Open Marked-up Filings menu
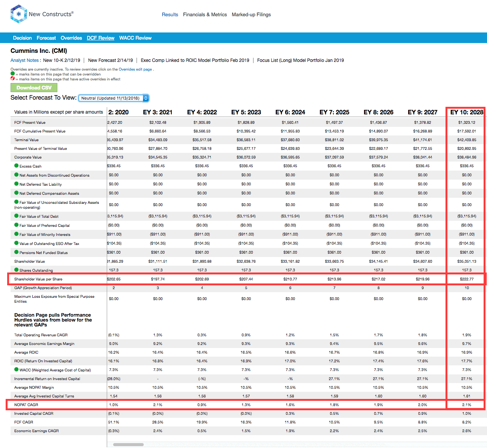 pyautogui.click(x=251, y=14)
